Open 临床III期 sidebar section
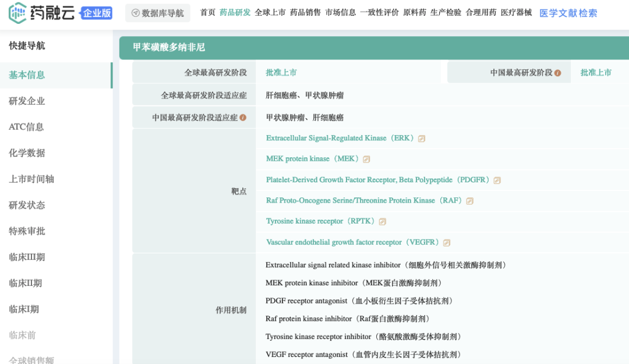This screenshot has height=364, width=629. pos(27,257)
